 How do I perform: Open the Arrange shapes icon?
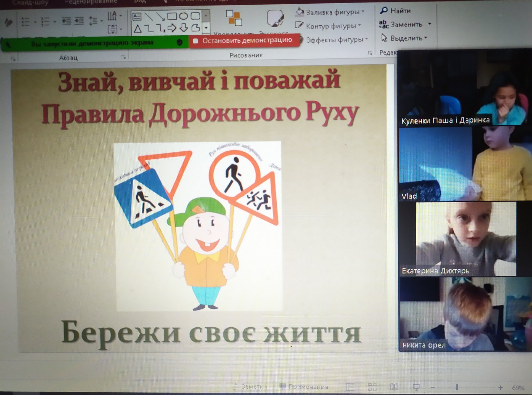click(234, 18)
